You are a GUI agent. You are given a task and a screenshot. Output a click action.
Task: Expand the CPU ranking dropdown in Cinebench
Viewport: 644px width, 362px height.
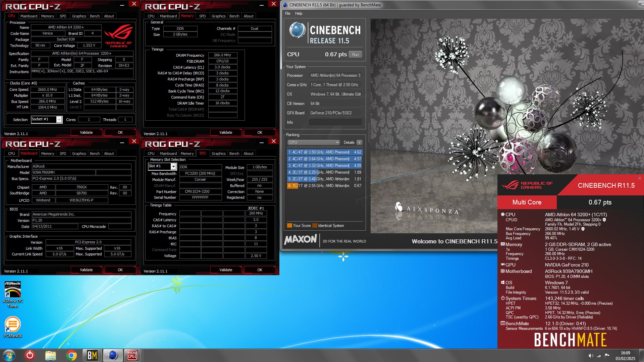314,142
